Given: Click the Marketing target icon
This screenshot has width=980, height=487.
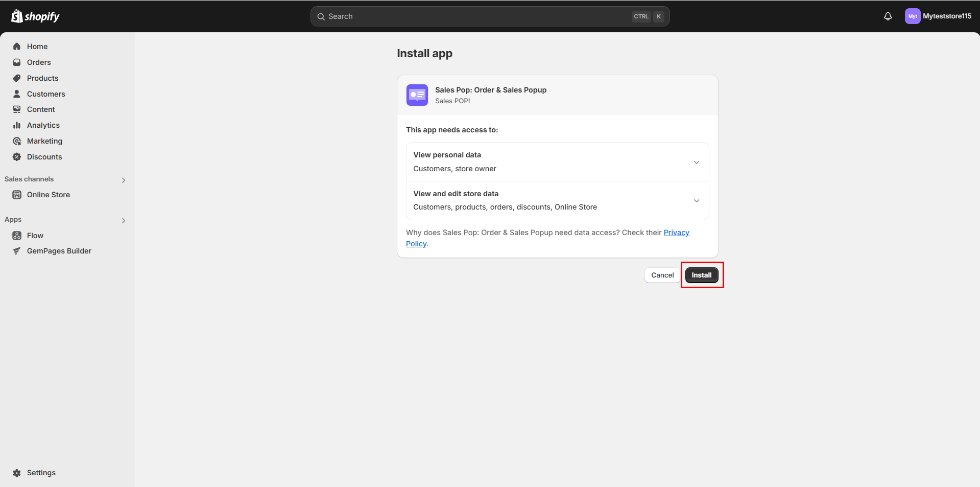Looking at the screenshot, I should click(17, 141).
